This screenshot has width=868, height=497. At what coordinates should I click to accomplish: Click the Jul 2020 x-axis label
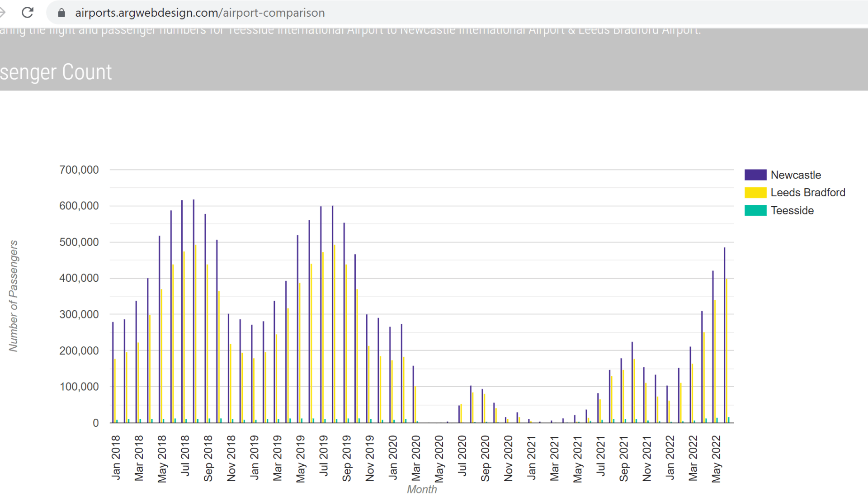462,455
